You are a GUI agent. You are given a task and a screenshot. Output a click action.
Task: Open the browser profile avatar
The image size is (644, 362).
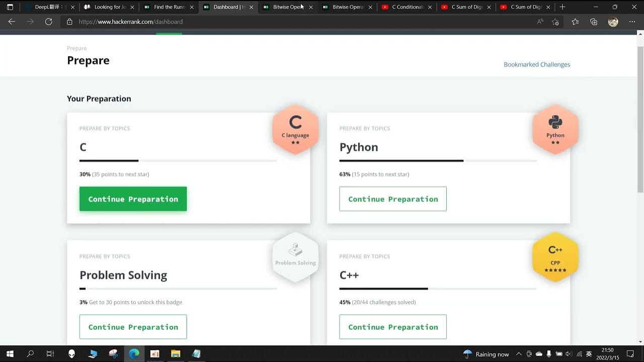pos(613,22)
